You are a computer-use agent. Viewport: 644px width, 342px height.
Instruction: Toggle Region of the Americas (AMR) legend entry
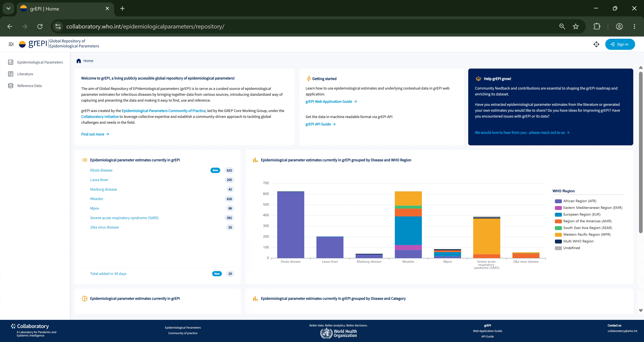583,221
